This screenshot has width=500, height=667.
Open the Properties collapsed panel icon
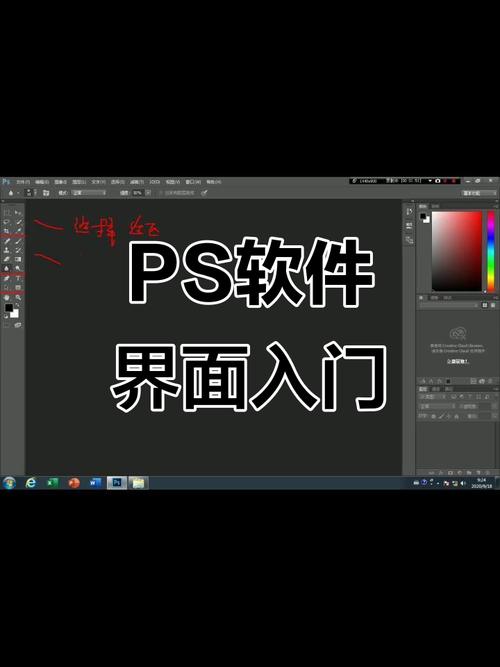[409, 226]
